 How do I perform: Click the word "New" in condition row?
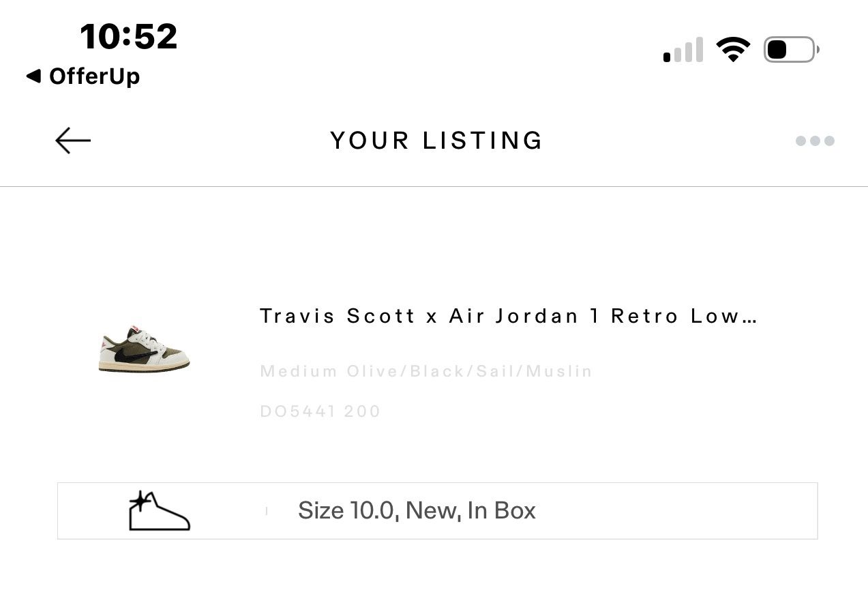pos(431,510)
